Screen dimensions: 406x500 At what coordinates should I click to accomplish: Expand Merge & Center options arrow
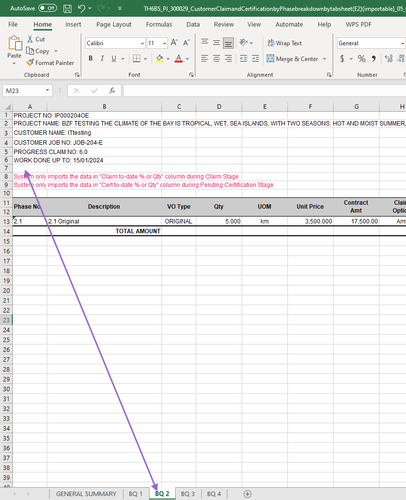[324, 59]
